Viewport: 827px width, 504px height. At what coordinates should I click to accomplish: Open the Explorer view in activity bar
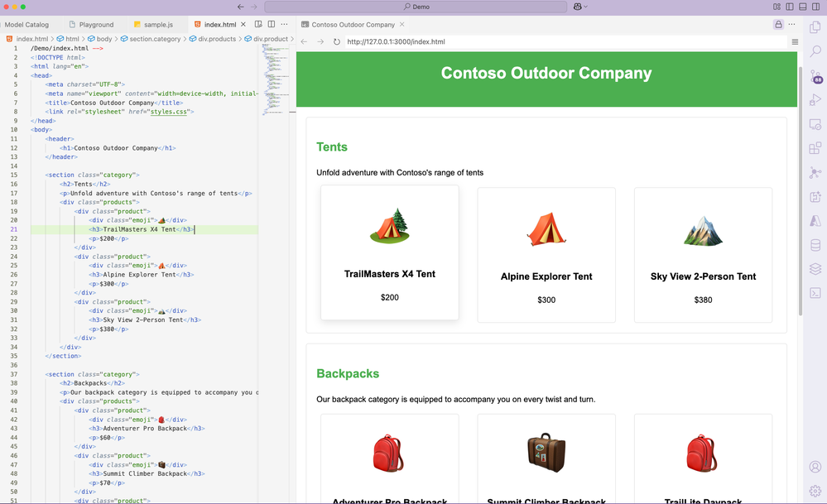(815, 26)
